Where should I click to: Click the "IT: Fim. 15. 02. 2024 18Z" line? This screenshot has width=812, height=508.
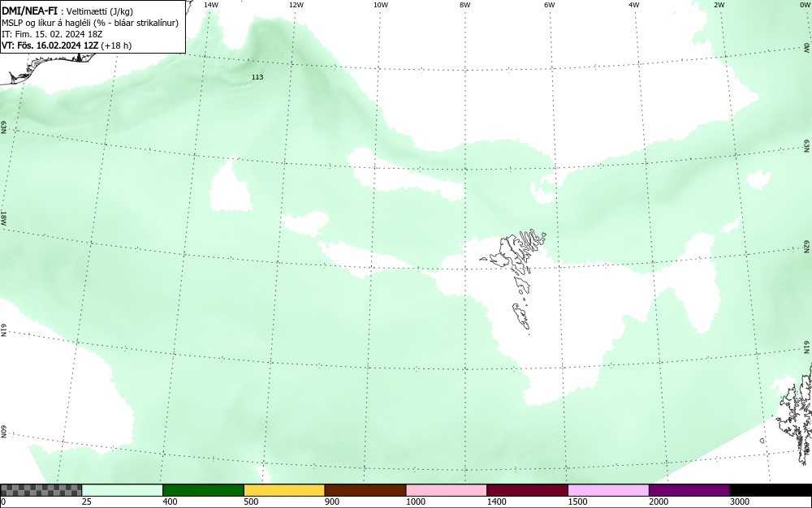click(x=52, y=34)
